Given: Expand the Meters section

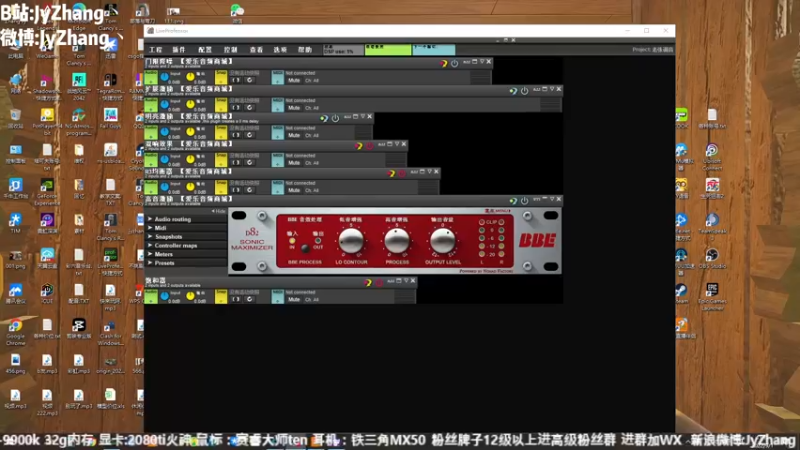Looking at the screenshot, I should click(x=186, y=254).
